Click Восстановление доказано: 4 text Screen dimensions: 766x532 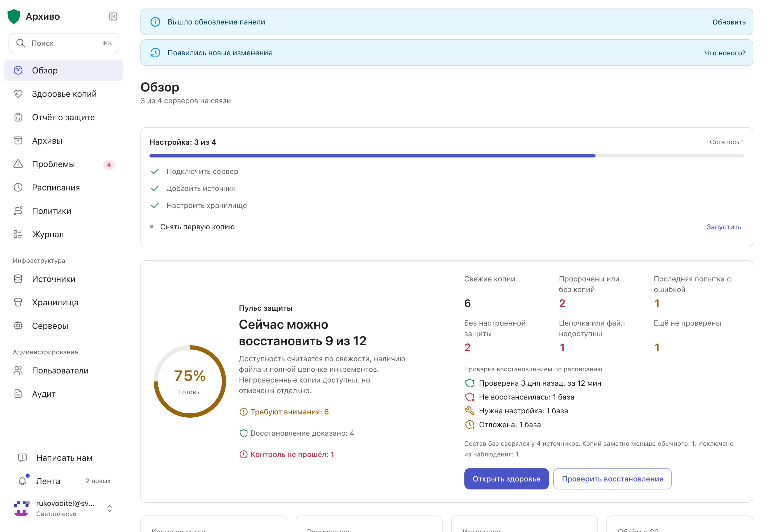coord(302,433)
